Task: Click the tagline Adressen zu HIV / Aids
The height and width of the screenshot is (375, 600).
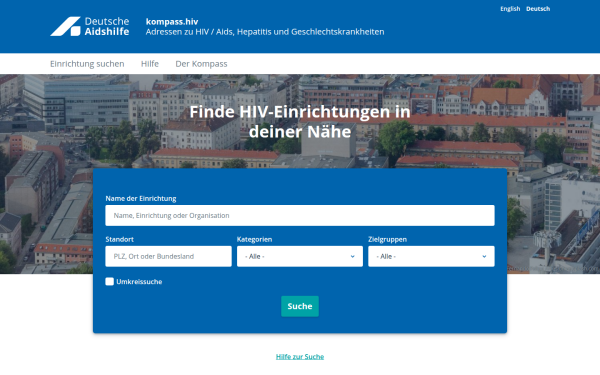Action: (265, 32)
